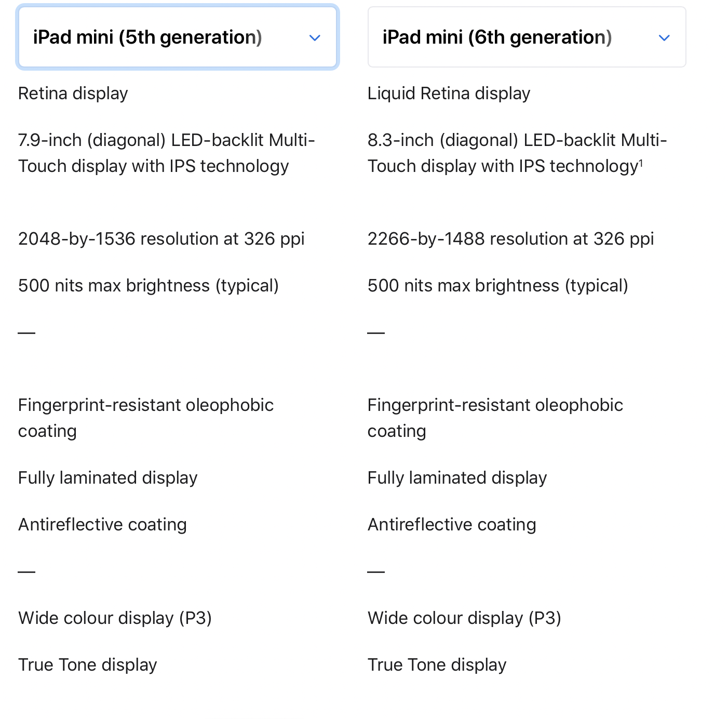
Task: Click Fingerprint-resistant oleophobic coating in 6th generation column
Action: click(x=495, y=418)
